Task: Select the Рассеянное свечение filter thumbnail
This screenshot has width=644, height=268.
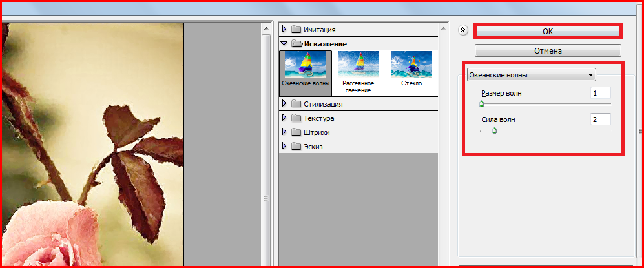Action: pos(358,72)
